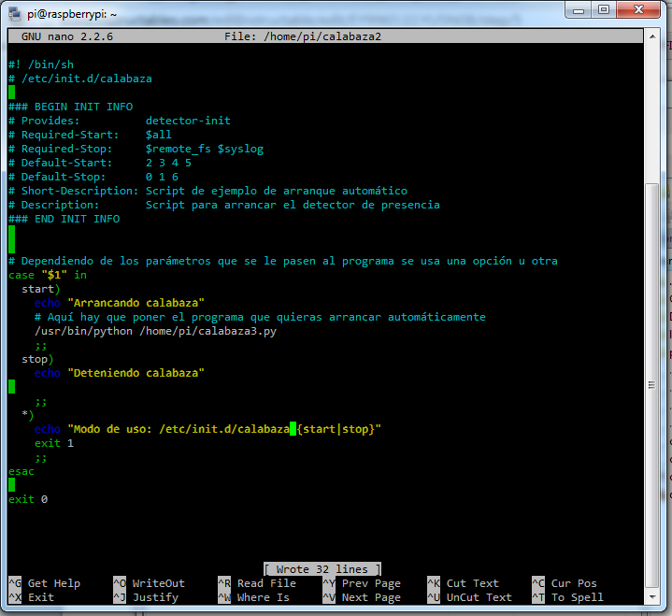Click 'File: /home/pi/calabaza2' header text
The image size is (672, 616).
pyautogui.click(x=303, y=36)
